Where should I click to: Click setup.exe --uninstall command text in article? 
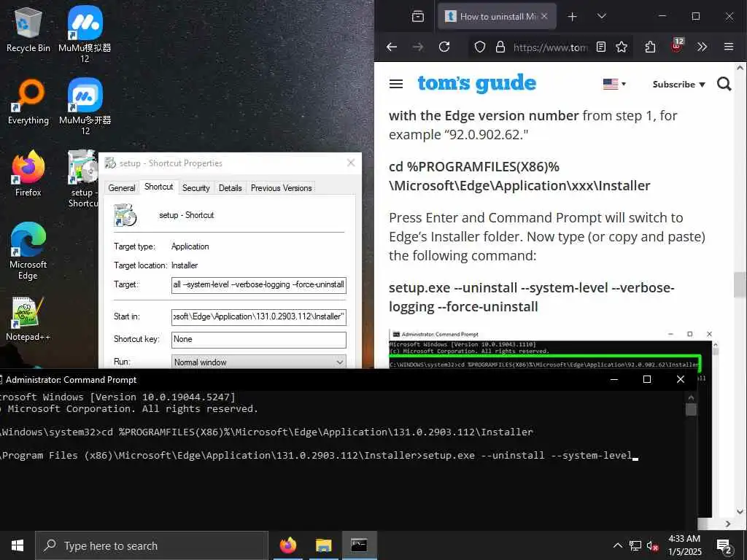[531, 297]
